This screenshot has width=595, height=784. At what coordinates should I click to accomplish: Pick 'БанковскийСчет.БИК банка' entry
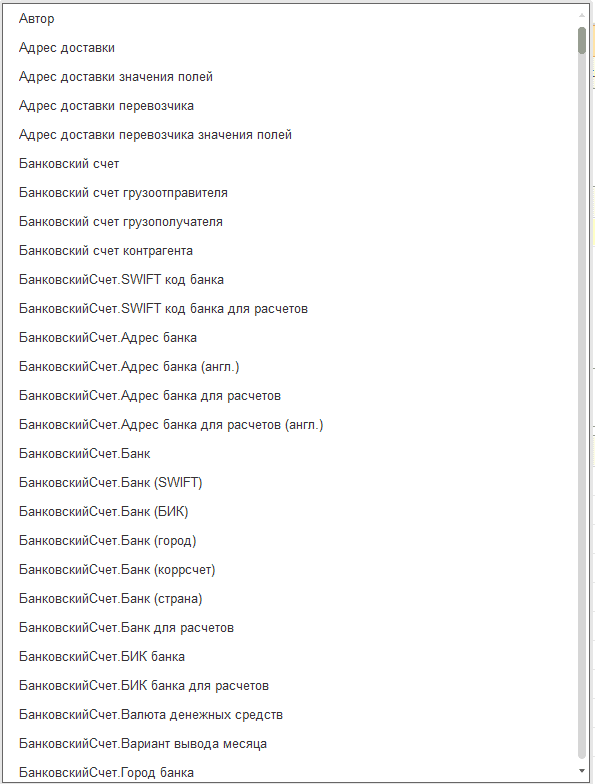[x=290, y=656]
